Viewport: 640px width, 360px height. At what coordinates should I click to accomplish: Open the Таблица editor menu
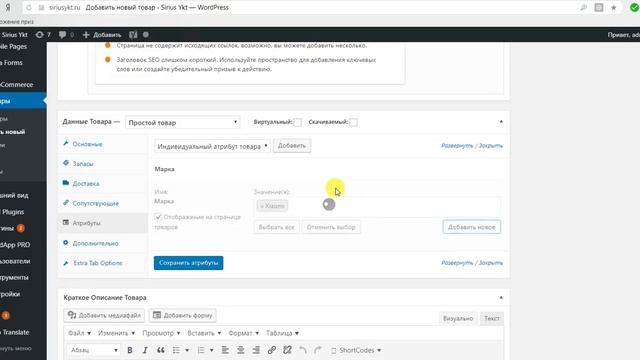point(282,333)
